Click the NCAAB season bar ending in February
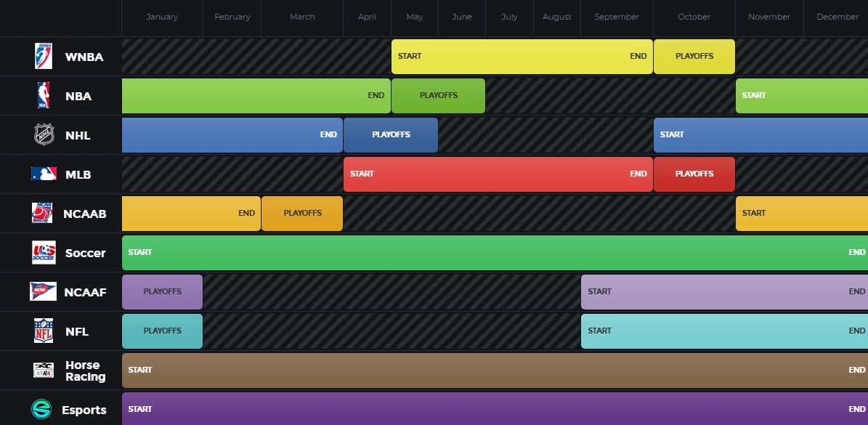 [191, 214]
